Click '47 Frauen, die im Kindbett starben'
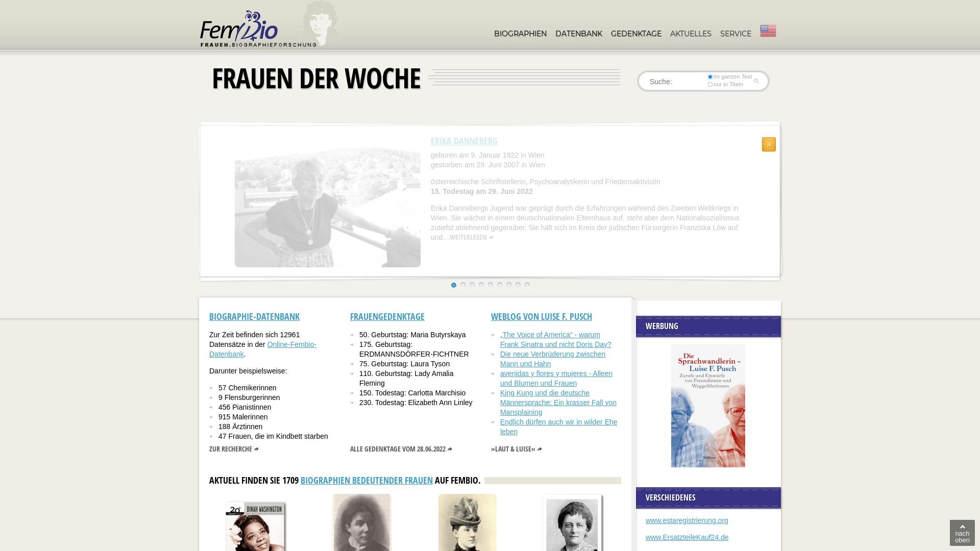 point(273,437)
